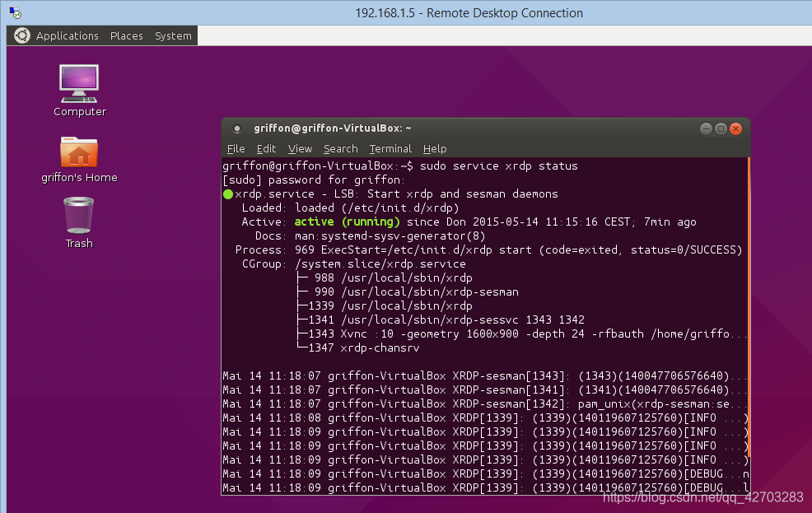Image resolution: width=812 pixels, height=513 pixels.
Task: Click the XRDP-sesman[1342] pam_unix log line
Action: (x=485, y=403)
